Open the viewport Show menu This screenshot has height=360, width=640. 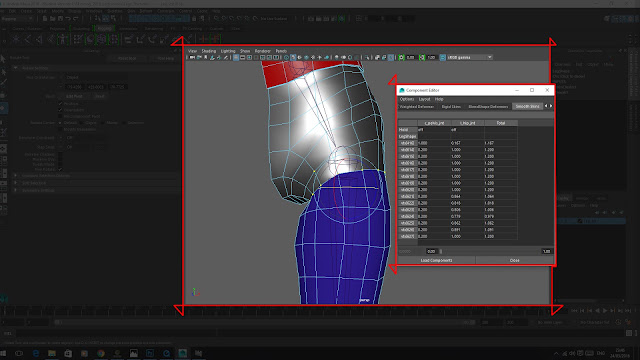tap(245, 51)
